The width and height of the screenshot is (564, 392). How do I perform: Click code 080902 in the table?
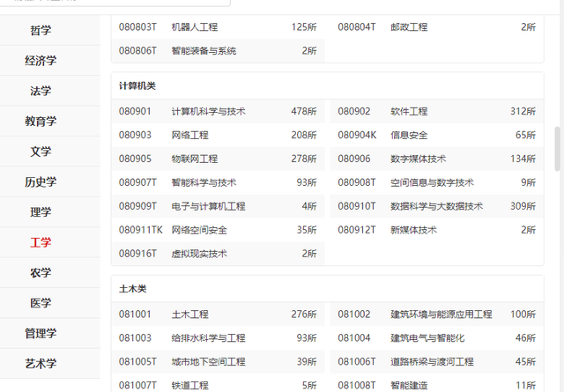(x=354, y=112)
